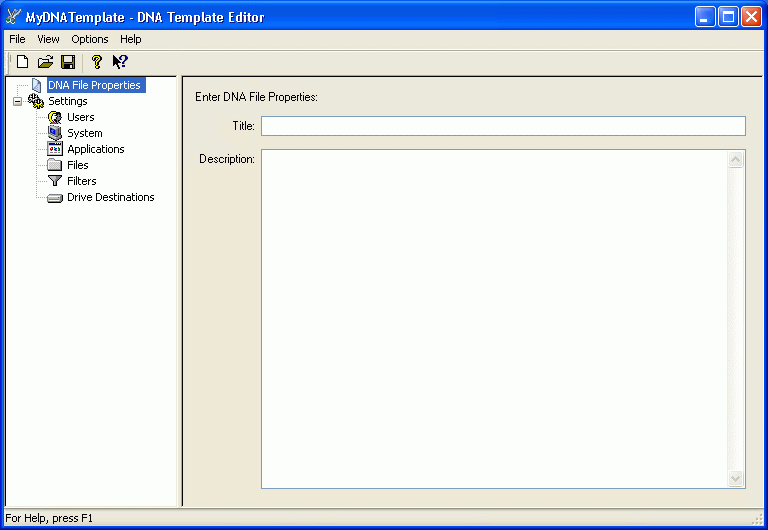Click the DNA File Properties document icon
768x530 pixels.
37,85
